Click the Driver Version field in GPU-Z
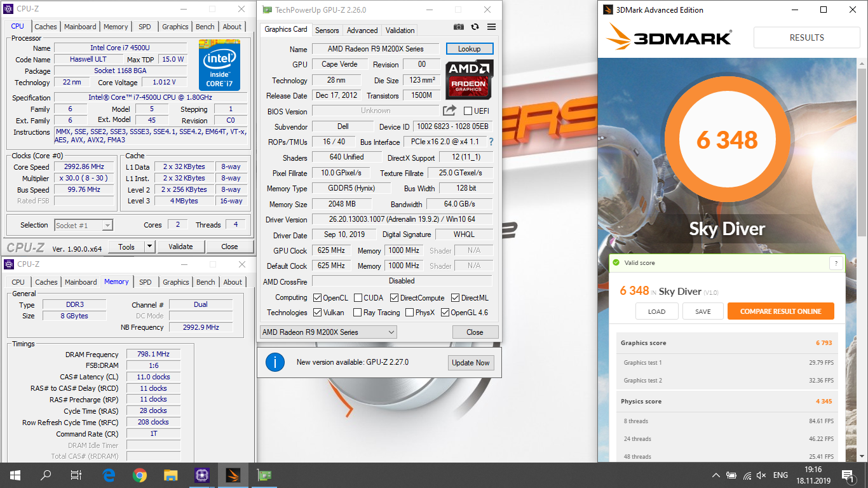 402,219
